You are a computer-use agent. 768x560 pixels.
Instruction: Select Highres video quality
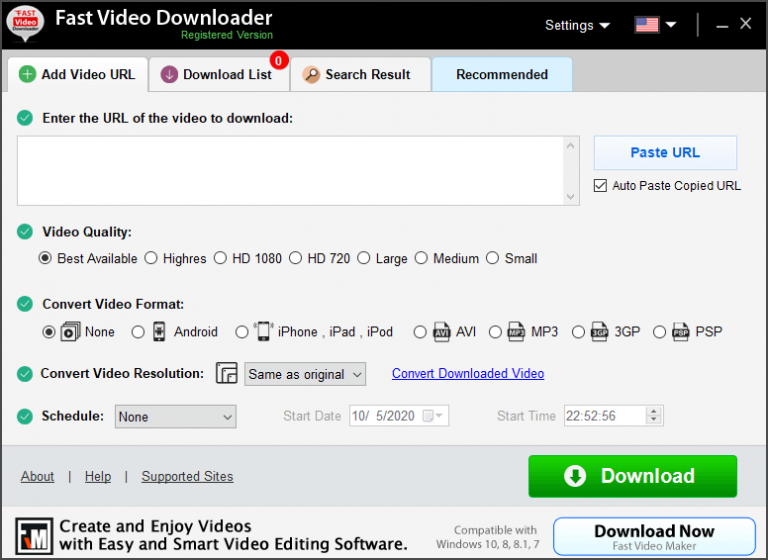point(151,258)
